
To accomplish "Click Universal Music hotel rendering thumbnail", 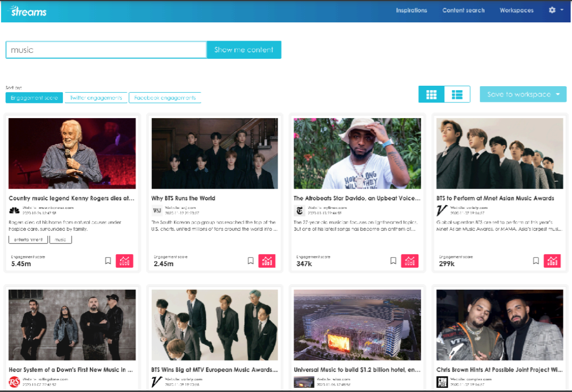I will (357, 325).
